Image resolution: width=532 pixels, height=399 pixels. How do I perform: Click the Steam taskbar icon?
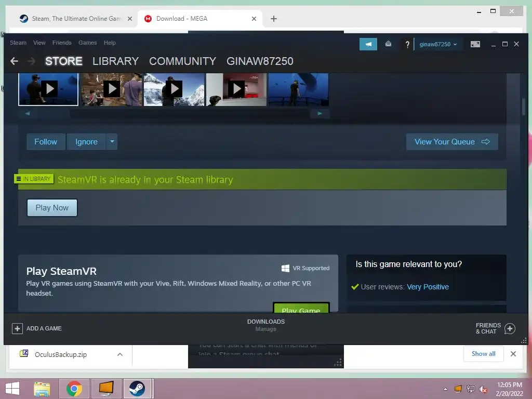(137, 389)
